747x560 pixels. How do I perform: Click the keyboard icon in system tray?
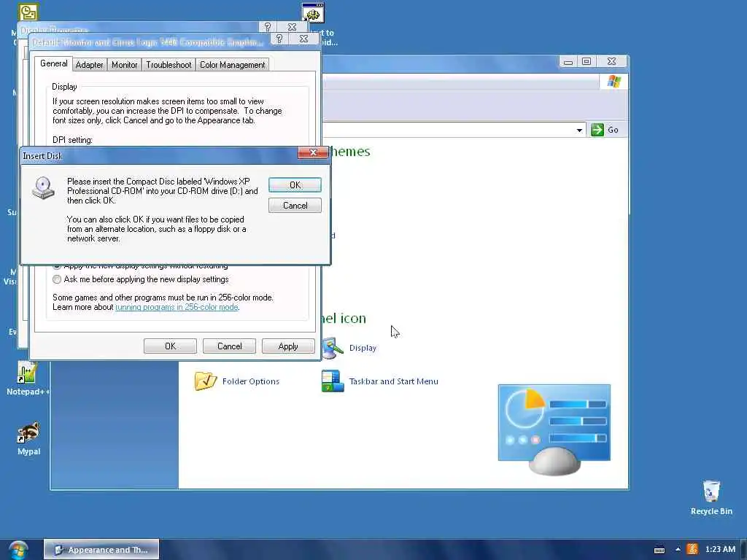point(659,550)
